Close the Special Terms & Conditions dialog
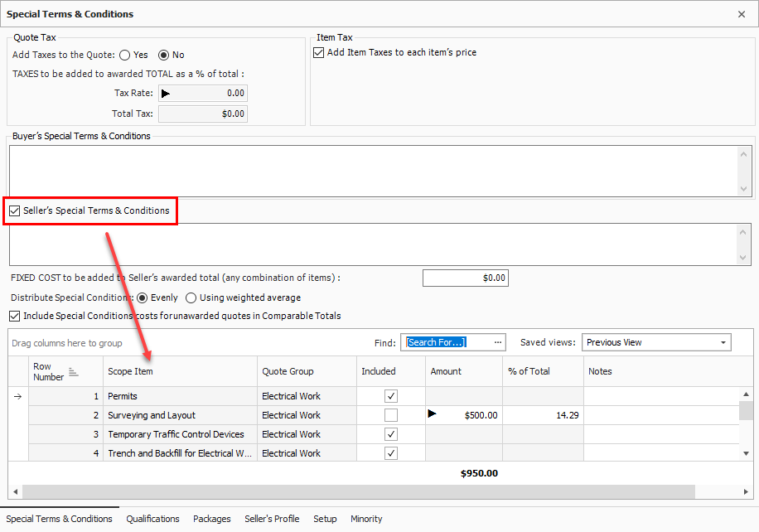Screen dimensions: 759x532 click(x=741, y=14)
